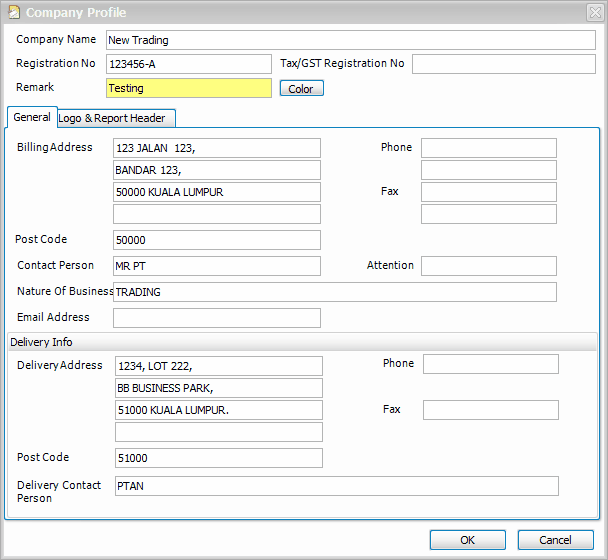Click the billing Post Code field

tap(217, 240)
